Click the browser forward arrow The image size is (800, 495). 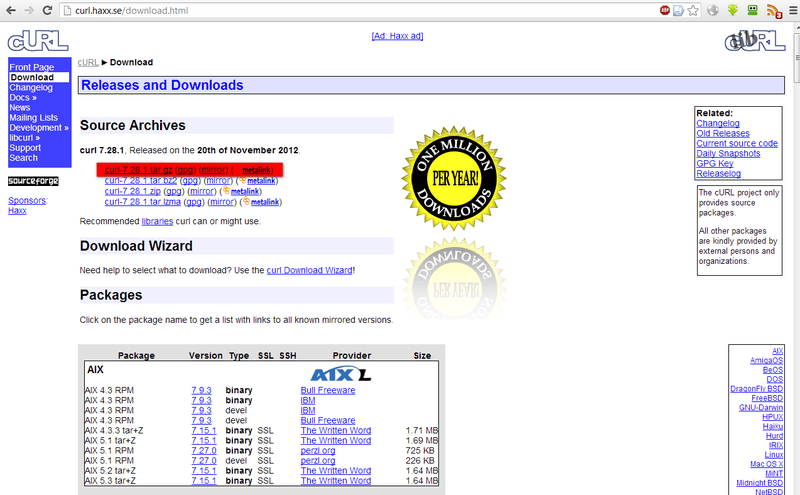pos(29,10)
